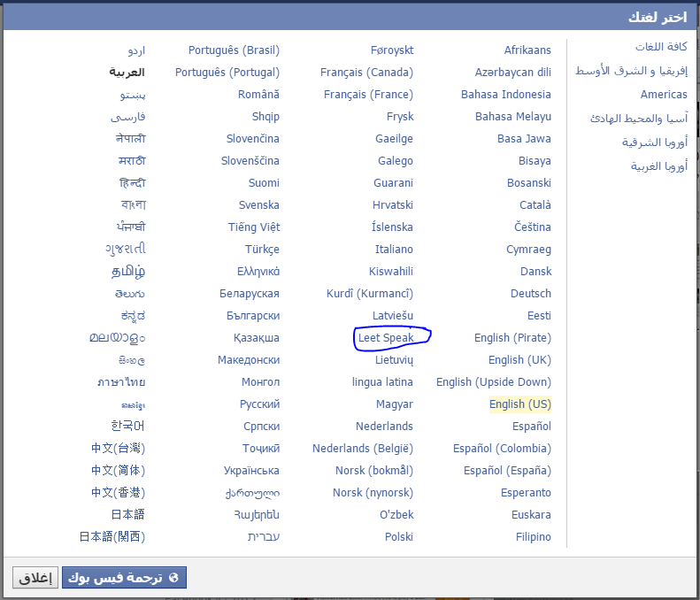Select Basa Jawa language
The image size is (700, 600).
[524, 138]
